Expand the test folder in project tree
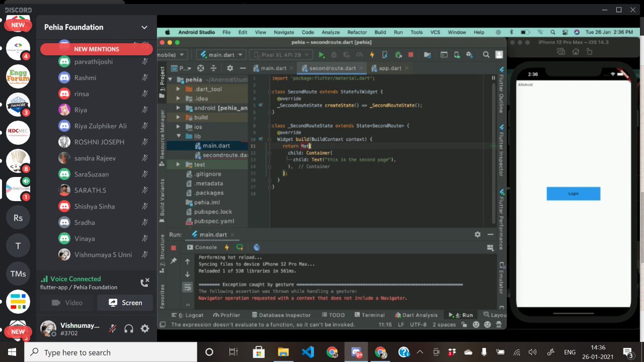644x362 pixels. point(178,165)
